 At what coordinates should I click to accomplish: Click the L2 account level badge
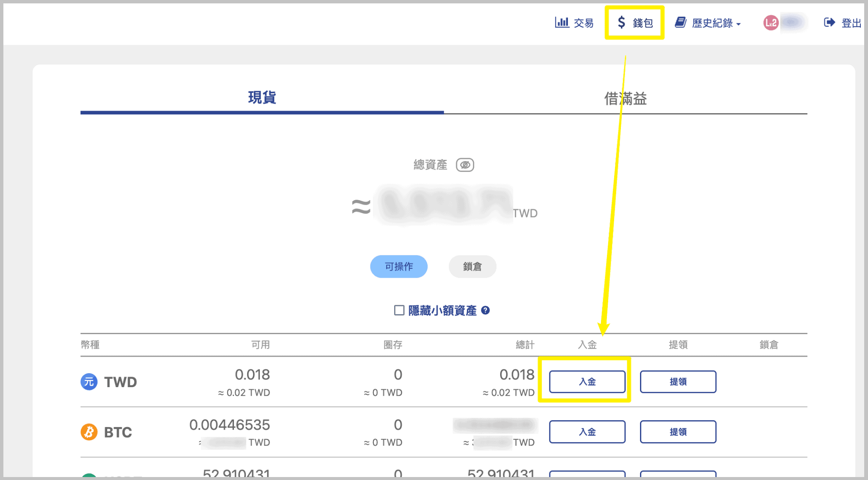coord(771,22)
